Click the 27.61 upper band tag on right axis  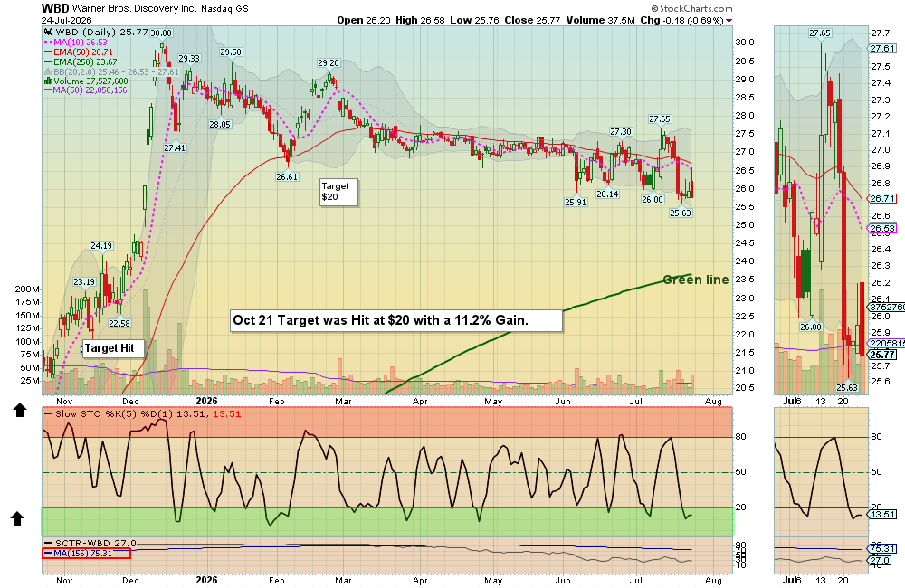coord(882,49)
